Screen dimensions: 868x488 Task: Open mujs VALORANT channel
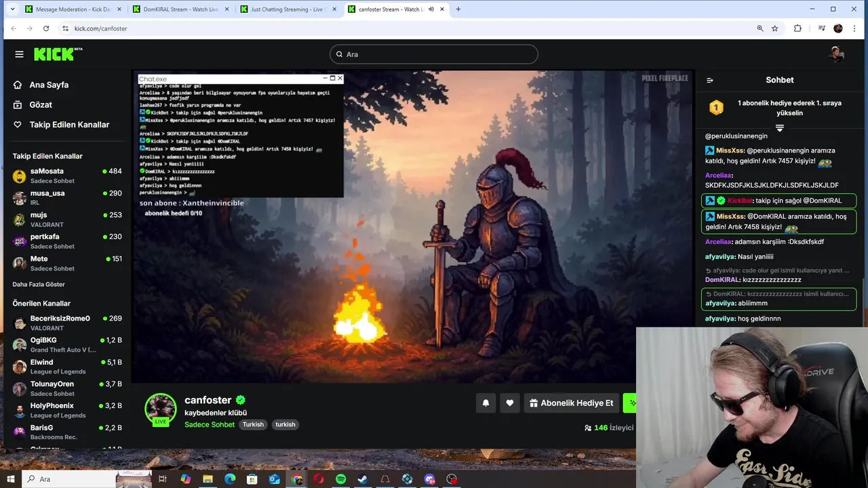pos(66,219)
